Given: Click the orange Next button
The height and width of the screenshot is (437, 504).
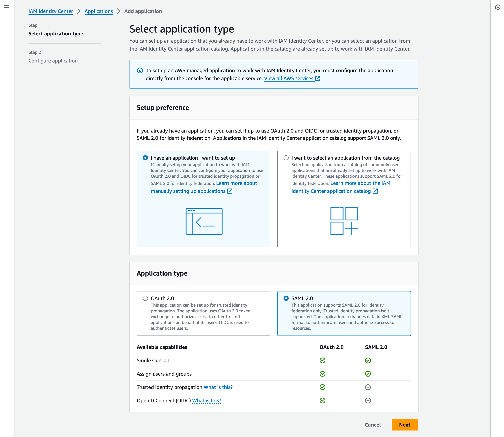Looking at the screenshot, I should point(405,425).
